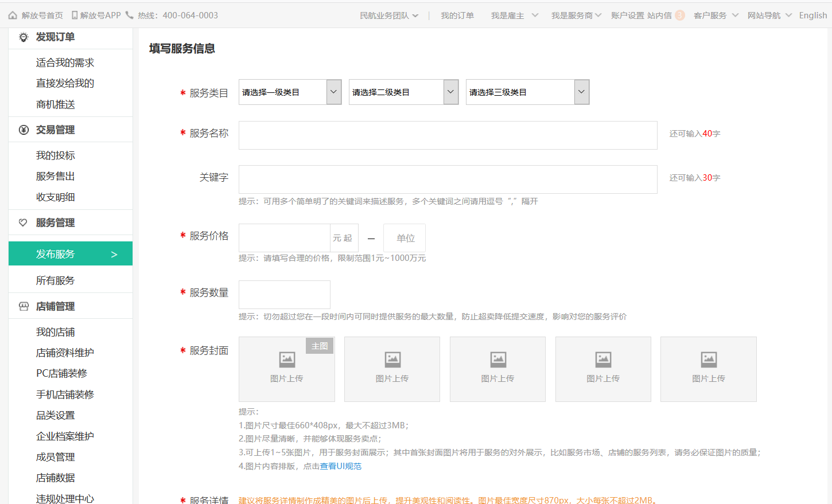
Task: Click the 站内信 notification badge
Action: pos(679,15)
